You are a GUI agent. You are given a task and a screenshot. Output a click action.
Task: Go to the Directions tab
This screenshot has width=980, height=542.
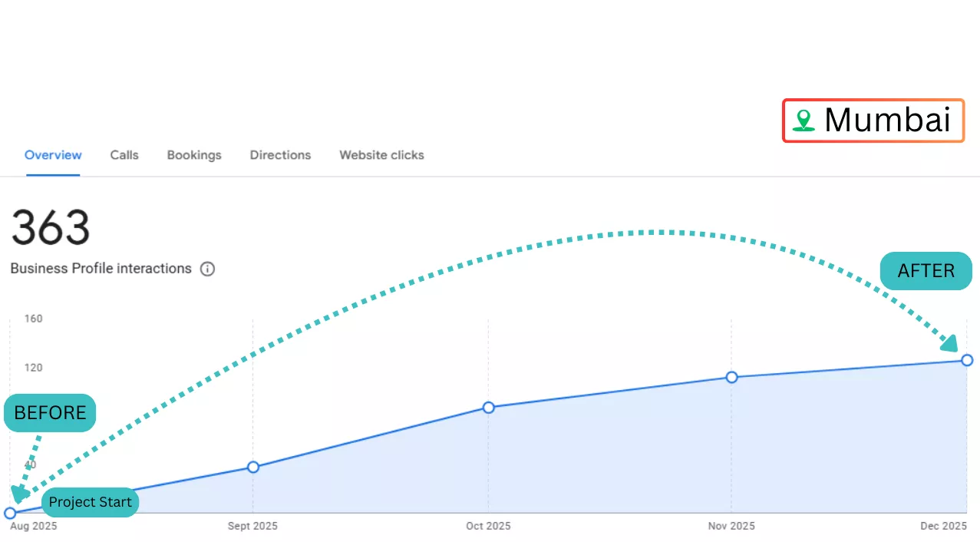280,155
